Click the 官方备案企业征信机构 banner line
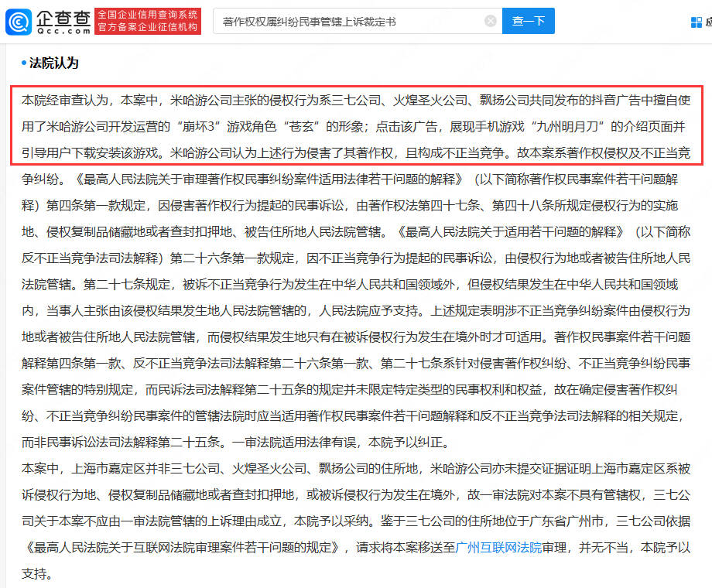712x588 pixels. [x=147, y=28]
